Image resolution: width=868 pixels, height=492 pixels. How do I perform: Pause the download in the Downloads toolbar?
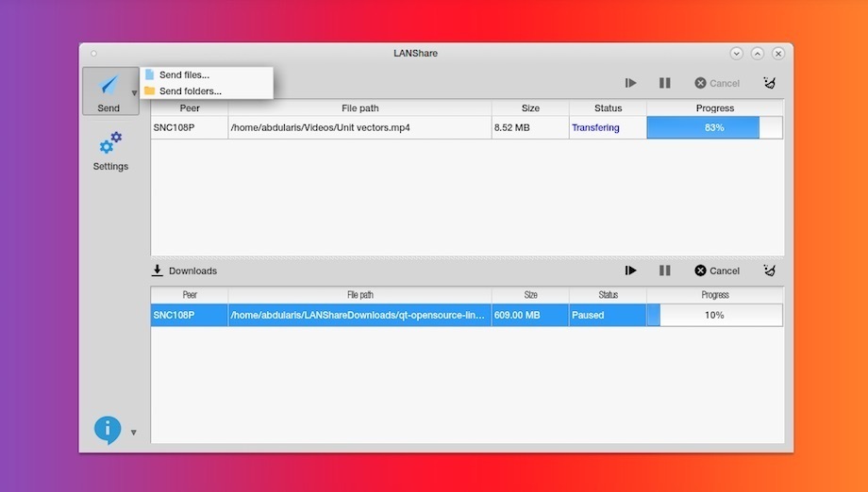point(665,271)
